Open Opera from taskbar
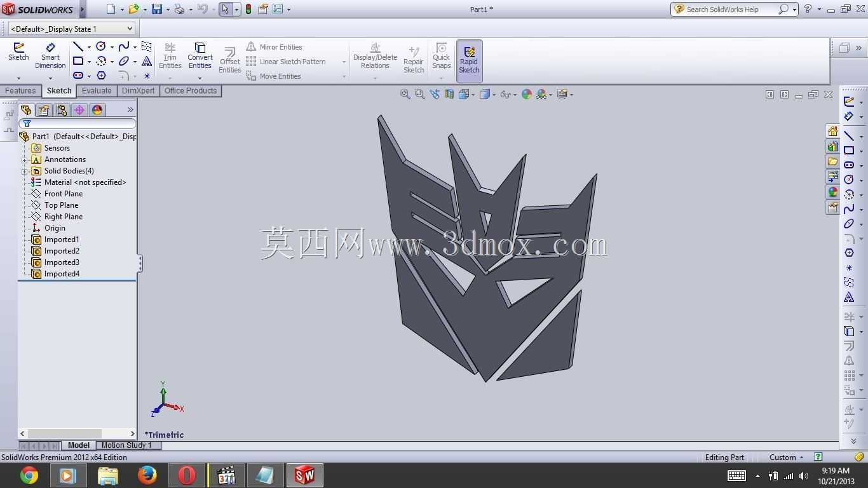Image resolution: width=868 pixels, height=488 pixels. click(186, 475)
